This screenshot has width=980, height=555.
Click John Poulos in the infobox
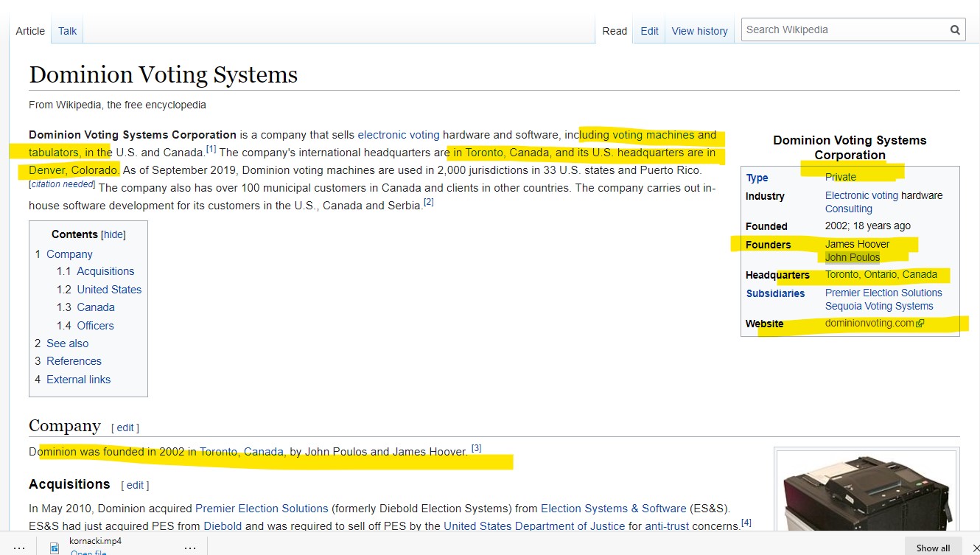[x=853, y=257]
